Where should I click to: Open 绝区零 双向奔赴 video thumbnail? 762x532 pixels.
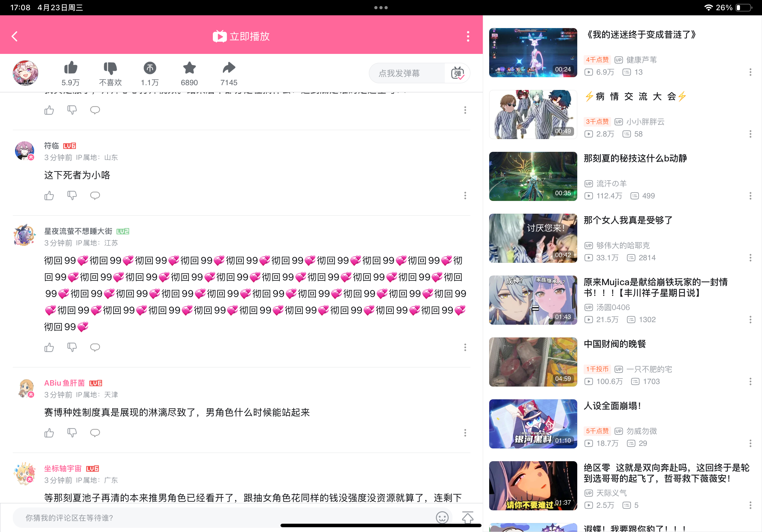click(x=533, y=485)
